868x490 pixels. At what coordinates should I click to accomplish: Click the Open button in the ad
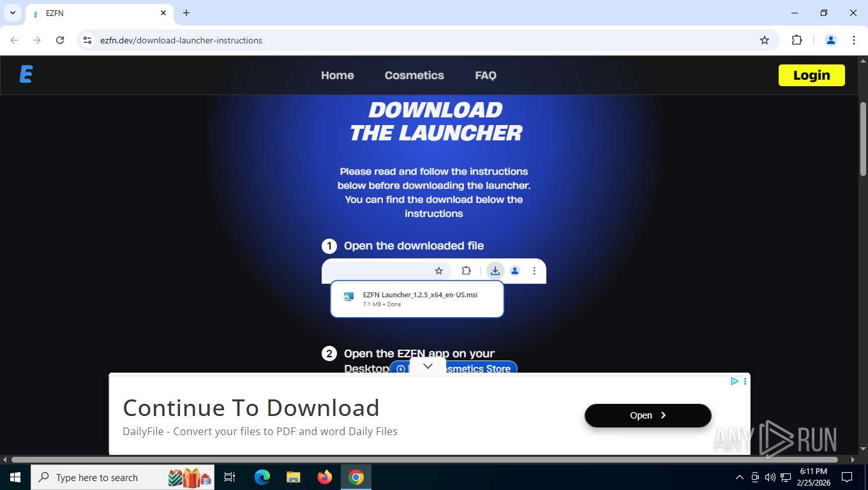(x=648, y=415)
